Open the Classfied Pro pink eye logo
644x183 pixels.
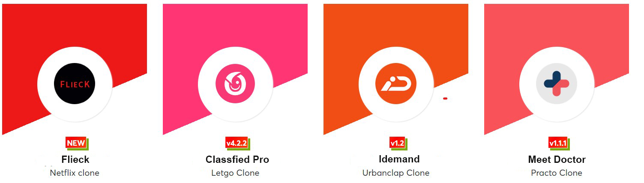pos(235,84)
